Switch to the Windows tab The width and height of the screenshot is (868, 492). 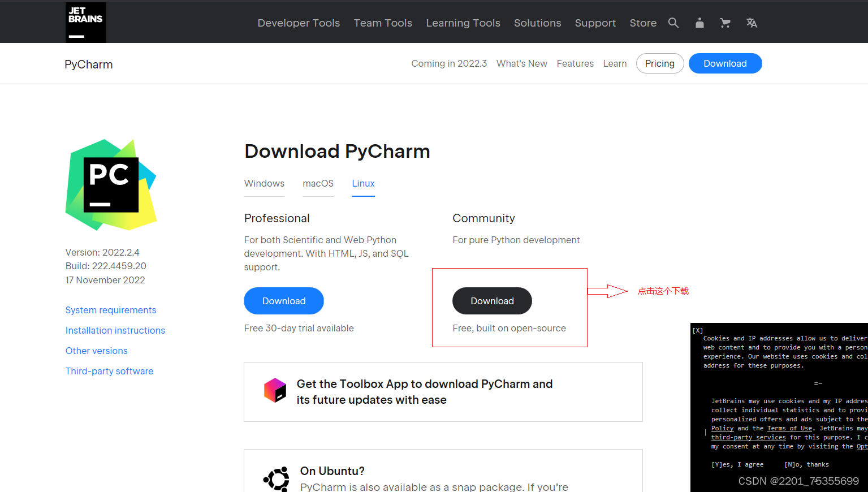[x=264, y=183]
